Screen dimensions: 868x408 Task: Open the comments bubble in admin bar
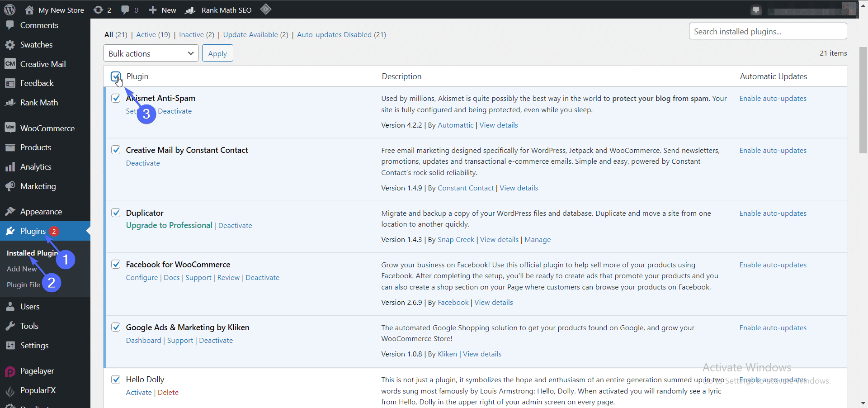pyautogui.click(x=125, y=9)
